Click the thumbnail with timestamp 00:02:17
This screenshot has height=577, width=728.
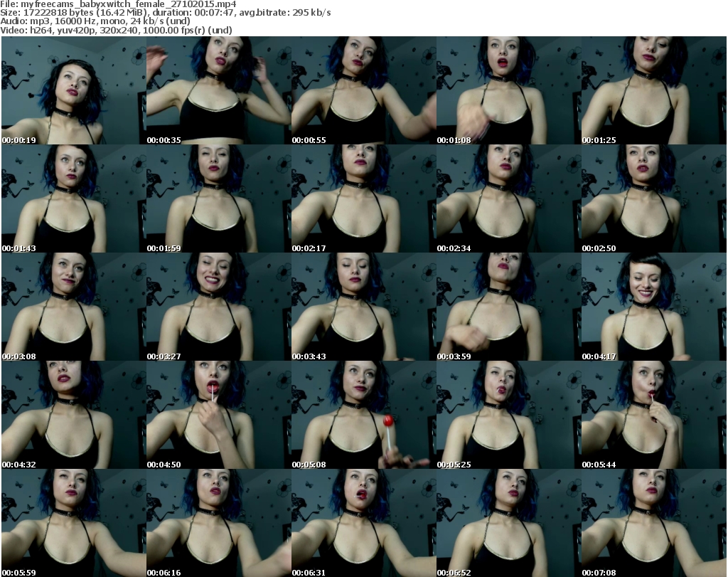(x=363, y=198)
